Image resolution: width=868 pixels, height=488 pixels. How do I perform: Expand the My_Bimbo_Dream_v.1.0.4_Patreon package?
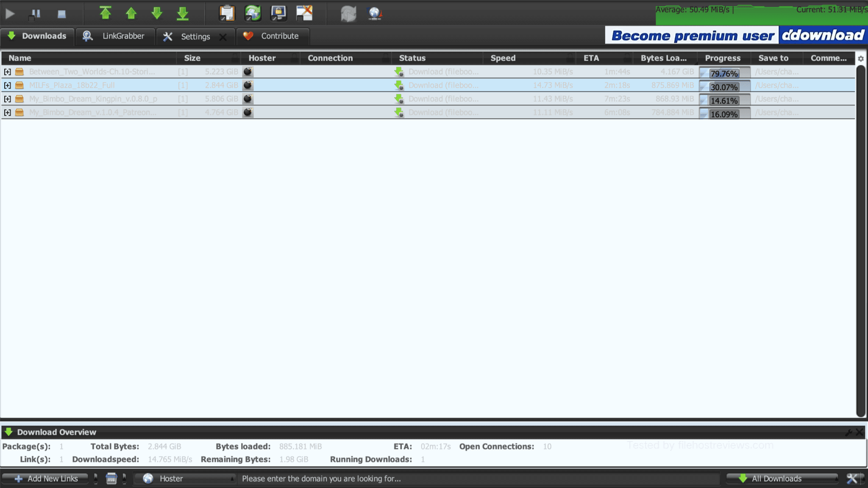coord(7,113)
